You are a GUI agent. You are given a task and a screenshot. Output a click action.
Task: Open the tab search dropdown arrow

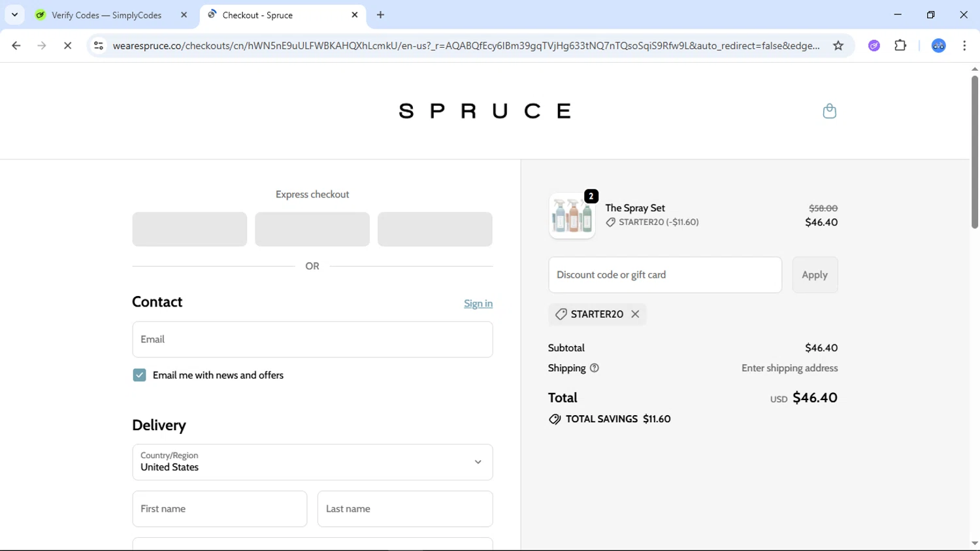tap(14, 15)
